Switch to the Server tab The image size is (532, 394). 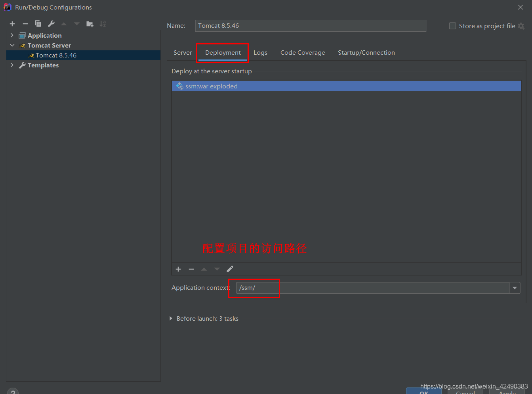coord(183,52)
